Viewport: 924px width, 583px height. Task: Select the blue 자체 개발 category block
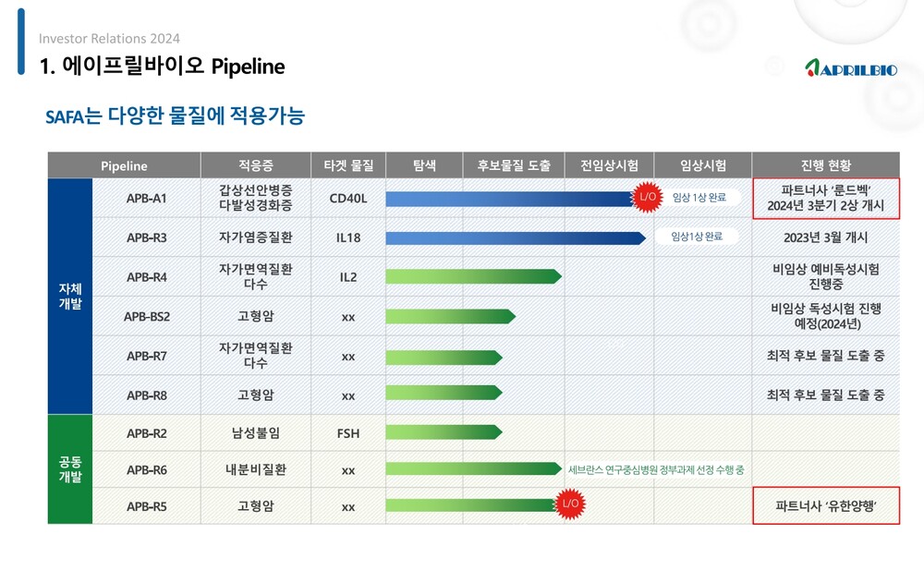coord(70,296)
